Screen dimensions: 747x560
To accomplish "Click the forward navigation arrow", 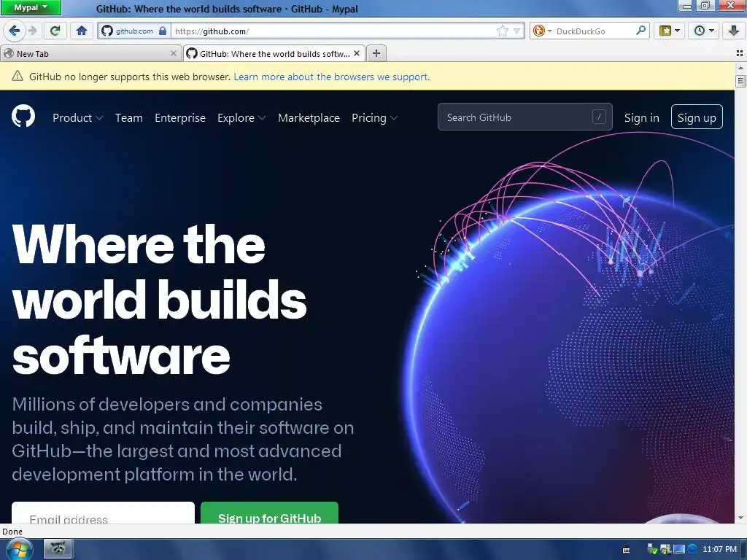I will tap(33, 31).
